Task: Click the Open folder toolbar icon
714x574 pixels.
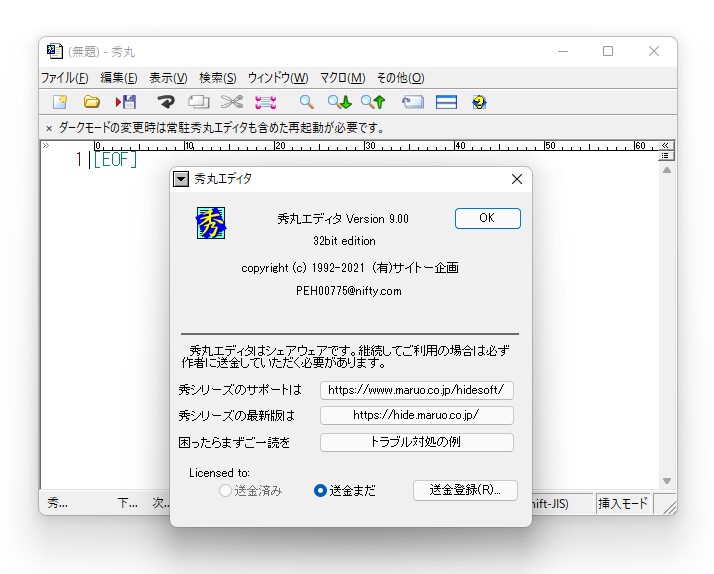Action: 92,102
